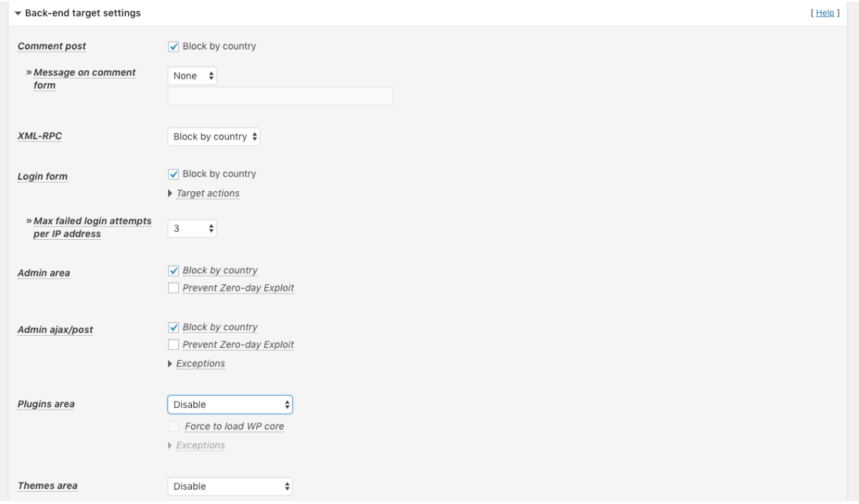Click the Plugins area setting label
859x504 pixels.
click(46, 404)
